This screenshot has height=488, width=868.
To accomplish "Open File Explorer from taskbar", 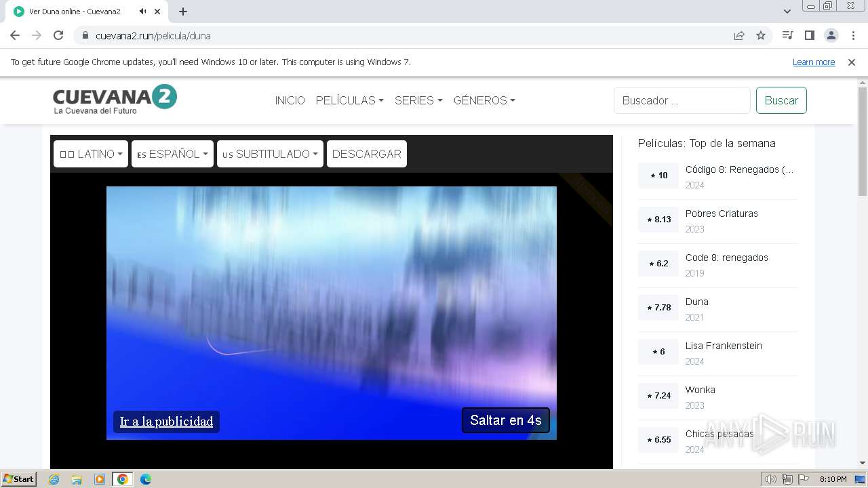I will (77, 479).
